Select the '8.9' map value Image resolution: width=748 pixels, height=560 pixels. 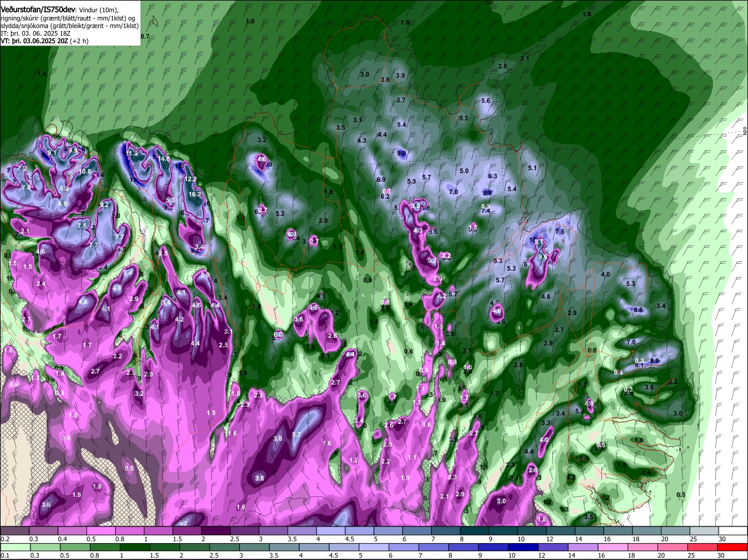click(654, 361)
